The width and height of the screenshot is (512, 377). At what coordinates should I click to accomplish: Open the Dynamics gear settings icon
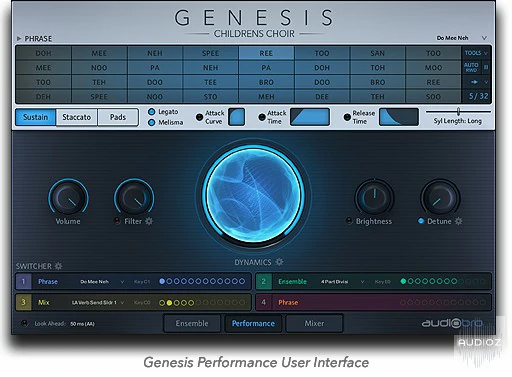279,262
